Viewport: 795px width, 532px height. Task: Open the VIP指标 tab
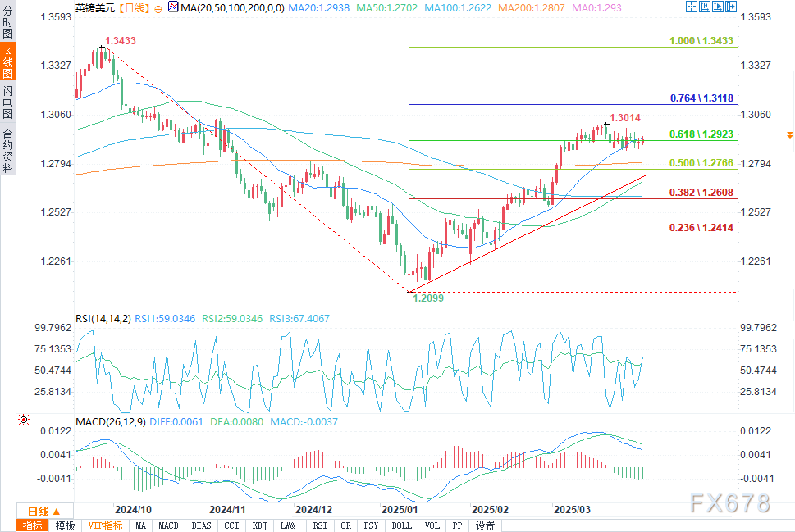point(106,525)
